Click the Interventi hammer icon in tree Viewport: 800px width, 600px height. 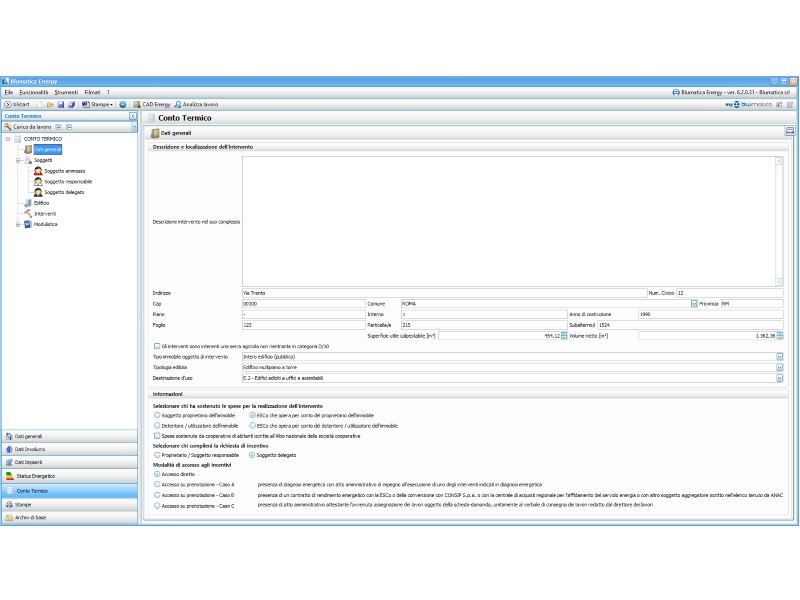[x=28, y=214]
